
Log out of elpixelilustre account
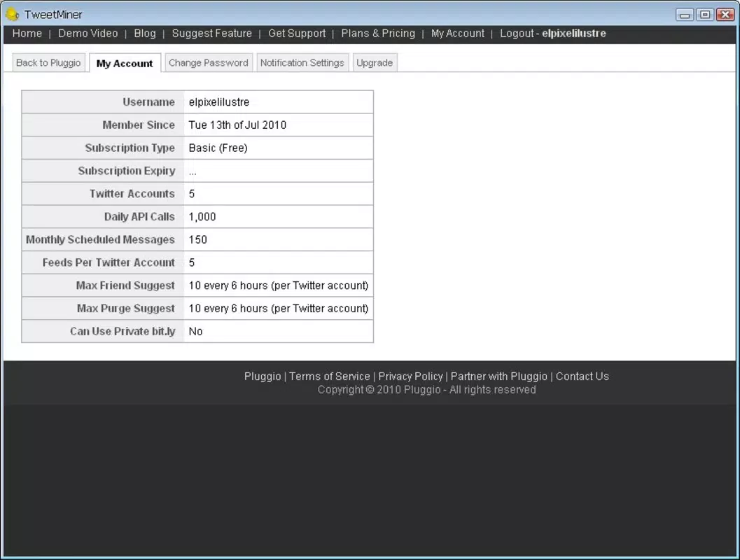pos(552,34)
